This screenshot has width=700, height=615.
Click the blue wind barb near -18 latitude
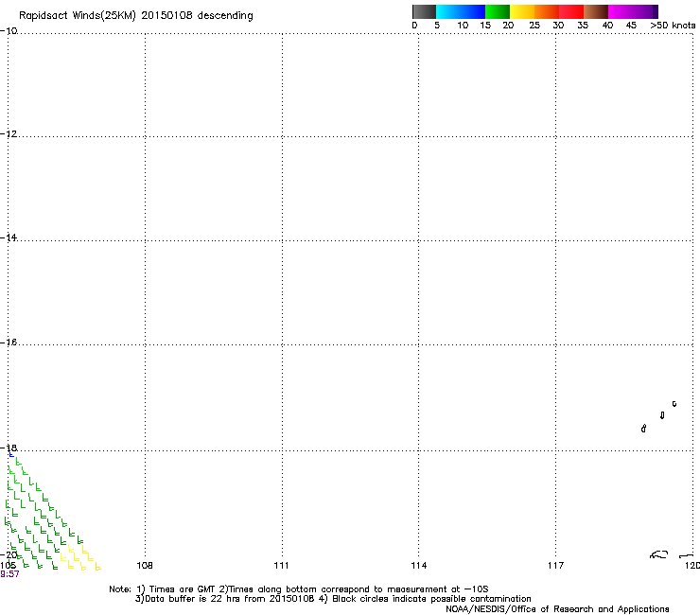pyautogui.click(x=11, y=454)
